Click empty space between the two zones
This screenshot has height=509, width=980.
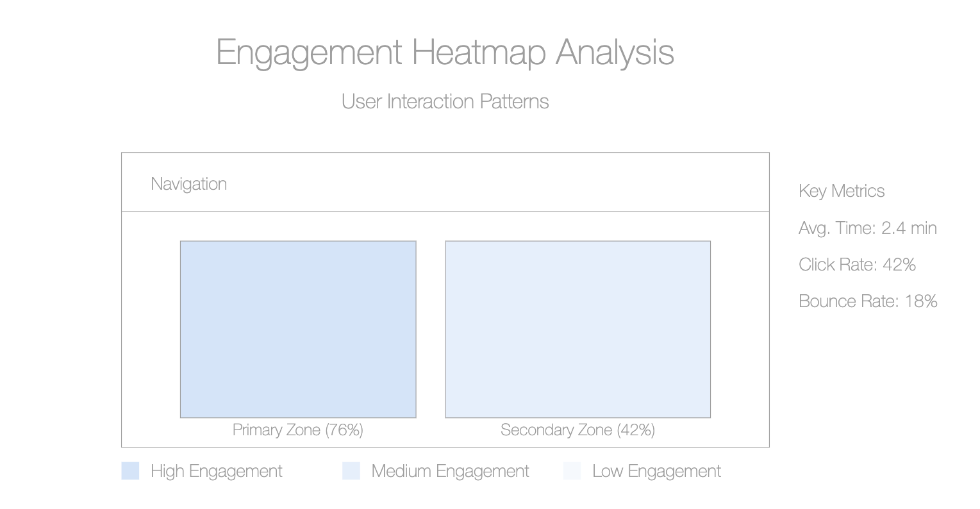point(431,330)
